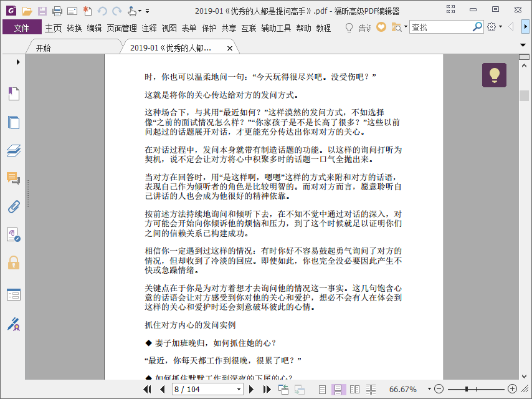Image resolution: width=532 pixels, height=399 pixels.
Task: Switch to the 转换 ribbon tab
Action: click(74, 28)
